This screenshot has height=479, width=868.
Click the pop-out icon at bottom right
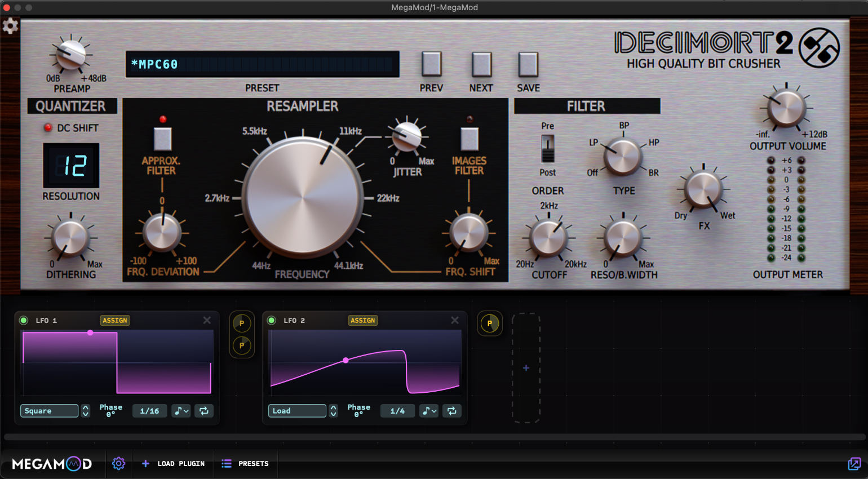[x=854, y=463]
